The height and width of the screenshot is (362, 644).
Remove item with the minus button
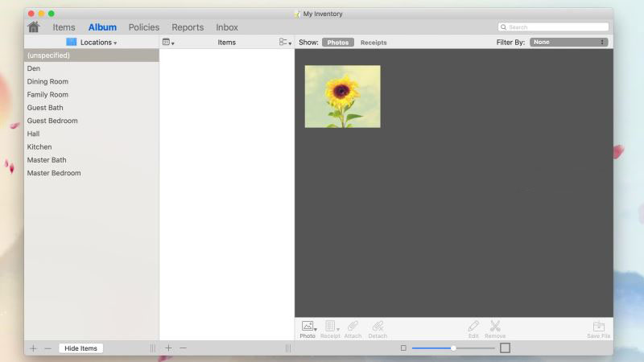184,348
